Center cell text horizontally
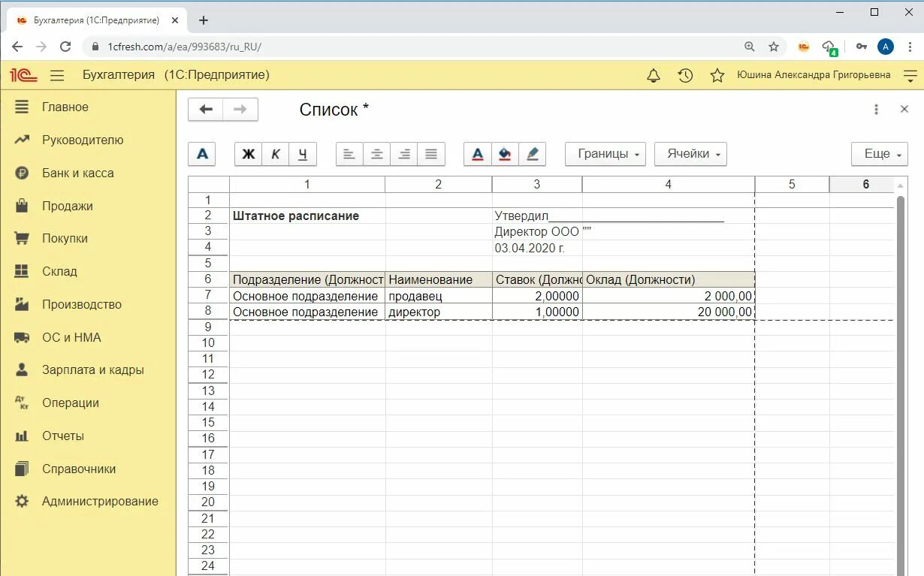The width and height of the screenshot is (924, 576). click(x=377, y=154)
